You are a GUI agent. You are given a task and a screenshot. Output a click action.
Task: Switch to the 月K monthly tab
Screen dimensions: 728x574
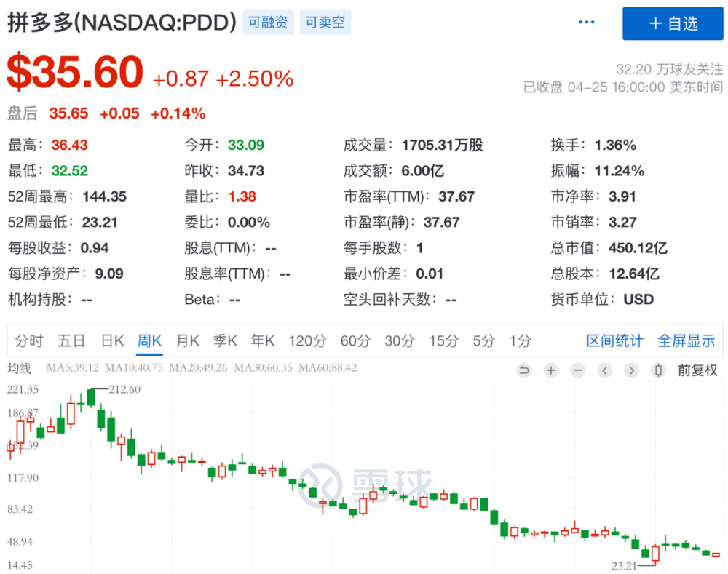tap(187, 340)
